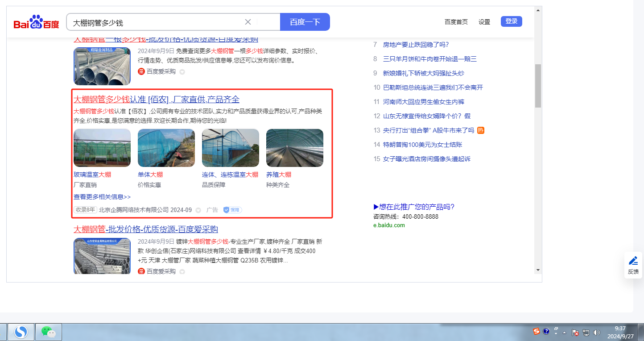Image resolution: width=644 pixels, height=341 pixels.
Task: Open the 山东宏钢金属制品 pipe thumbnail
Action: pos(102,256)
